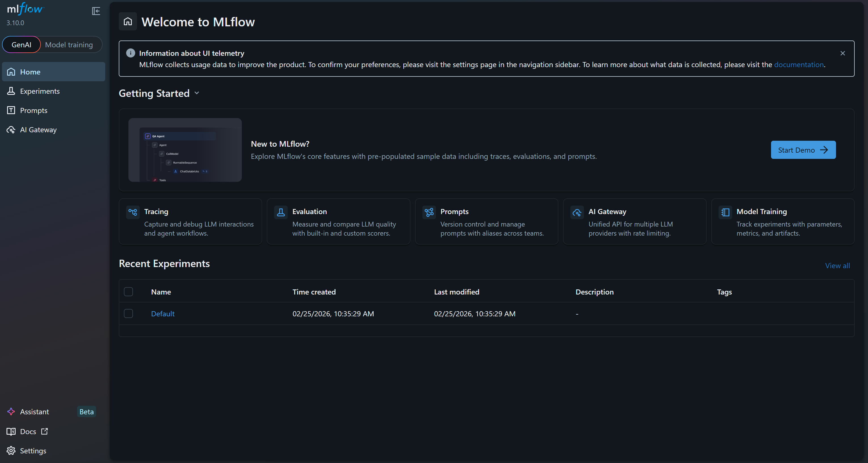Switch to Model training mode
The height and width of the screenshot is (463, 868).
69,44
